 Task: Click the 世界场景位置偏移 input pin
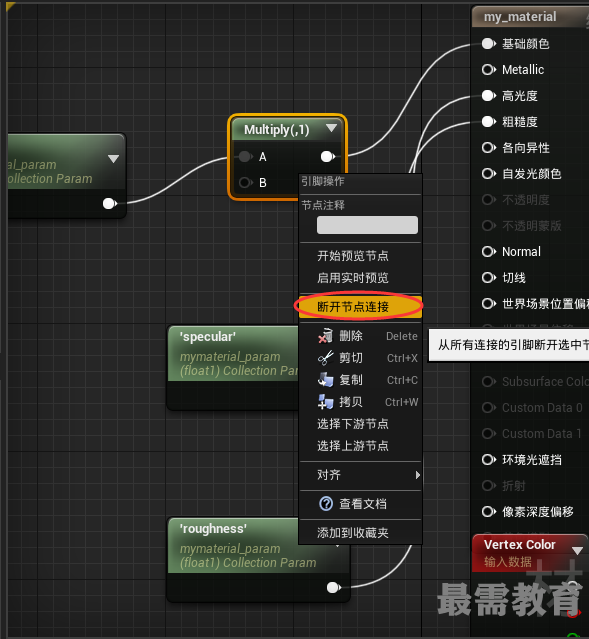488,304
